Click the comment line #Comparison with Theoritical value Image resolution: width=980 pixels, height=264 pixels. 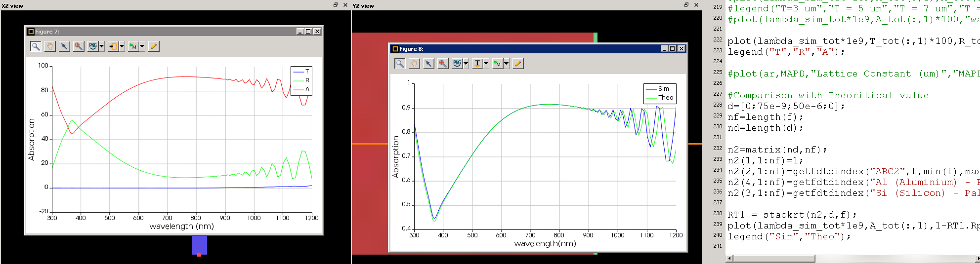(x=828, y=96)
